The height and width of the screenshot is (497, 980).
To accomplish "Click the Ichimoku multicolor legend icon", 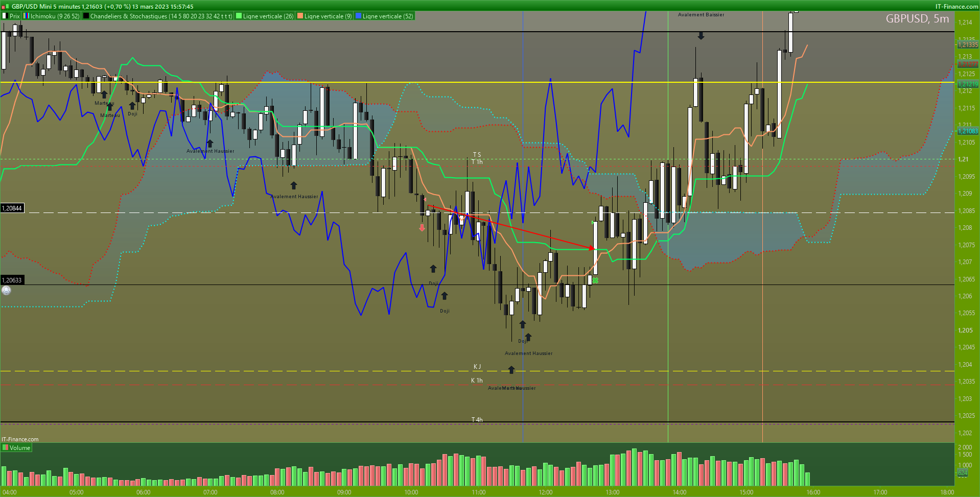I will pyautogui.click(x=27, y=16).
